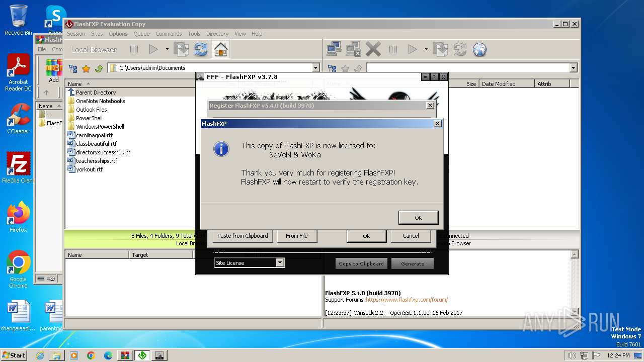Open the Commands menu
The image size is (644, 362).
point(169,34)
